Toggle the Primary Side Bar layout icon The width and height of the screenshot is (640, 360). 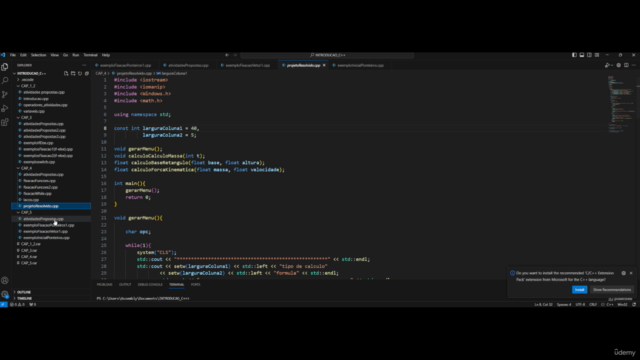pos(574,55)
